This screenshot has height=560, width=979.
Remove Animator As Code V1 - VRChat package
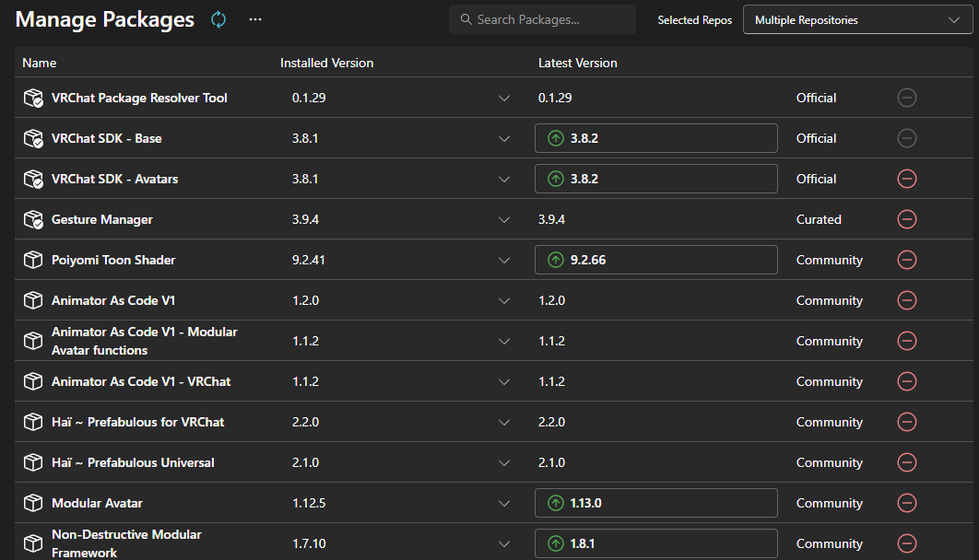[x=906, y=381]
